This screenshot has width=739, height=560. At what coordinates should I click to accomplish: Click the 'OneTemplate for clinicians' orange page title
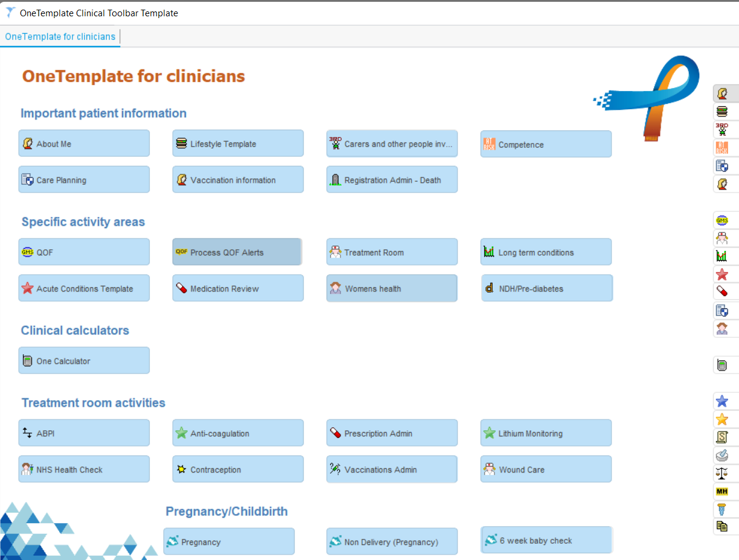pyautogui.click(x=133, y=76)
